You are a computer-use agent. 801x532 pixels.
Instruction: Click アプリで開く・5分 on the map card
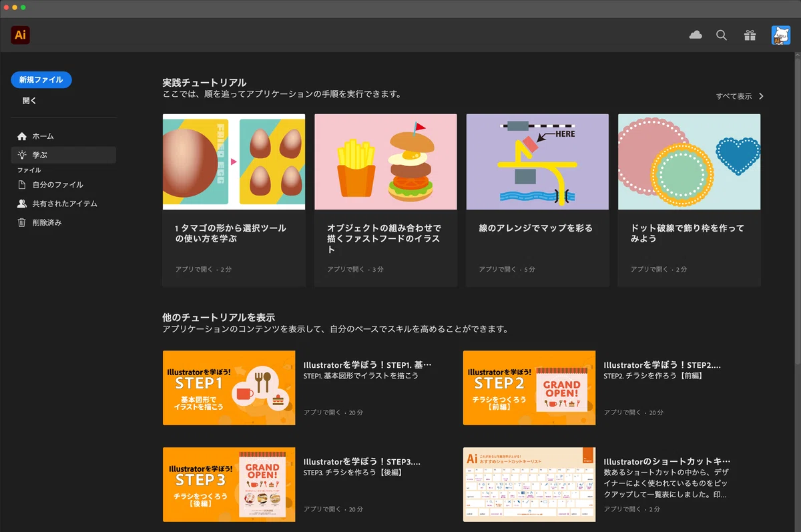(507, 269)
